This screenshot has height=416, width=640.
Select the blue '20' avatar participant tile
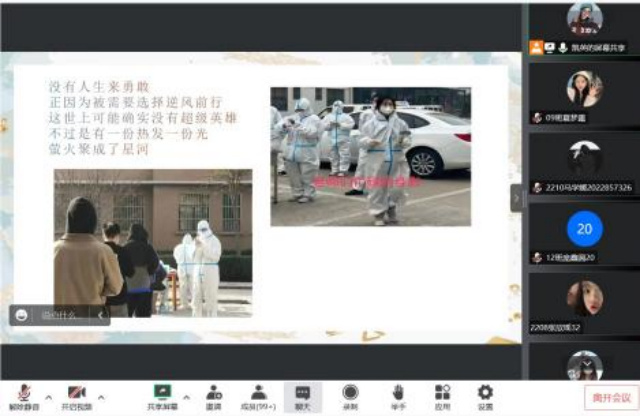click(x=584, y=234)
